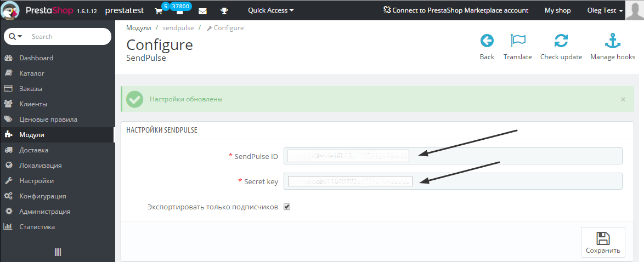
Task: Click Конфигурация gears icon
Action: coord(8,196)
